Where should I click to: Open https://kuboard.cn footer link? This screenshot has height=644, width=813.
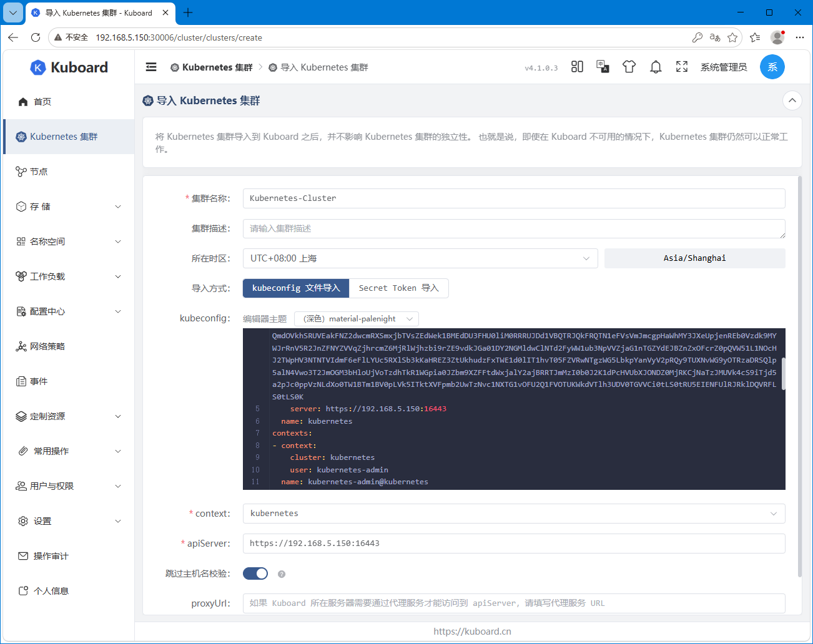473,632
